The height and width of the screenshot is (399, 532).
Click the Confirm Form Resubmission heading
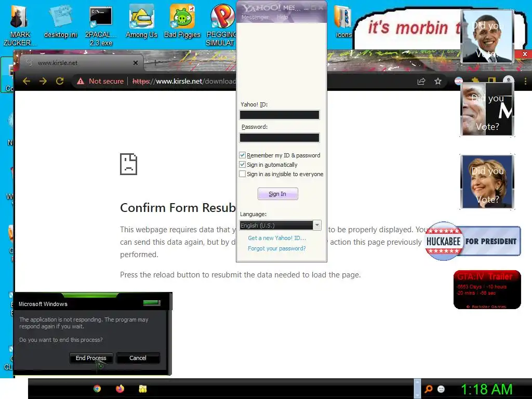pyautogui.click(x=178, y=208)
